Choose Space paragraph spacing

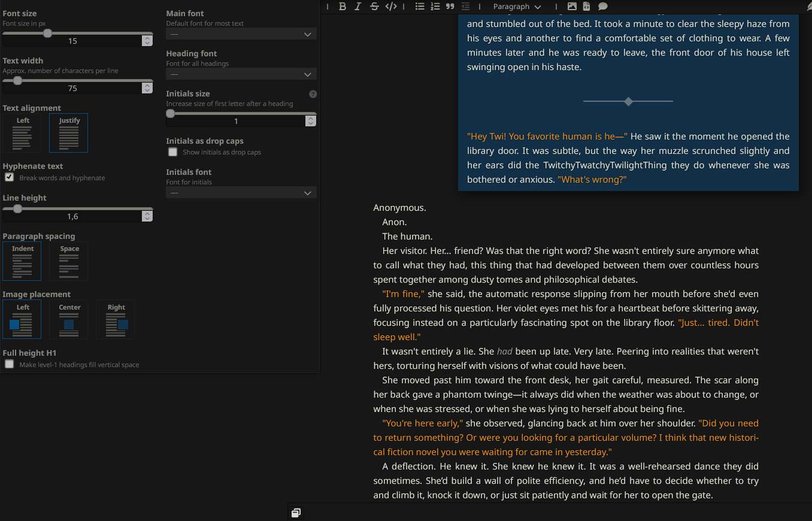click(x=69, y=261)
